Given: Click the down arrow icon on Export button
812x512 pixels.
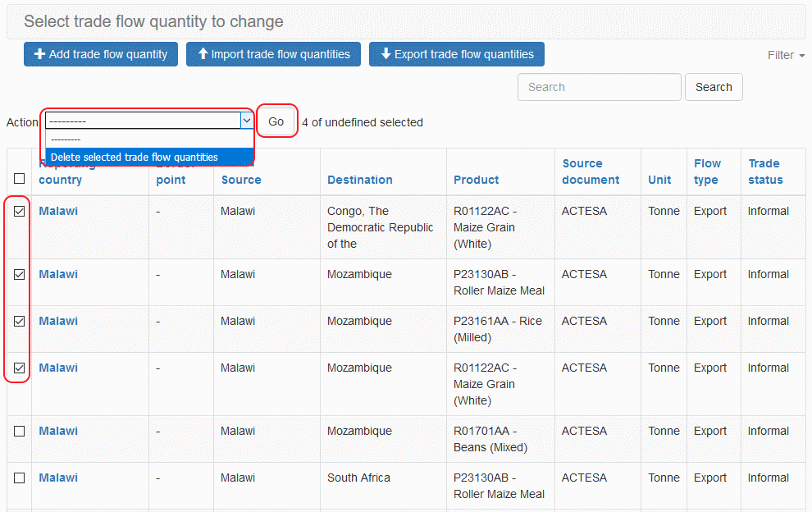Looking at the screenshot, I should pyautogui.click(x=385, y=54).
